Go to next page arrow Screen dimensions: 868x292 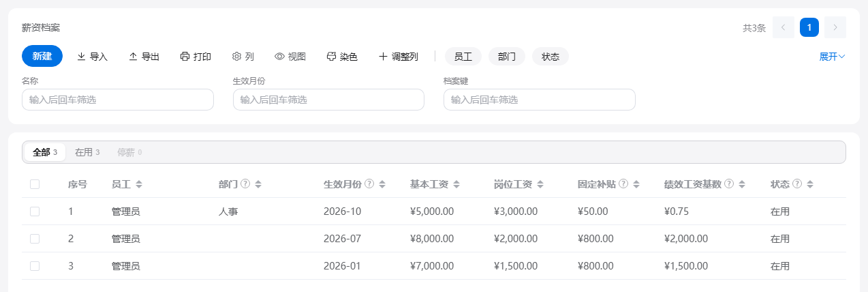[x=835, y=27]
